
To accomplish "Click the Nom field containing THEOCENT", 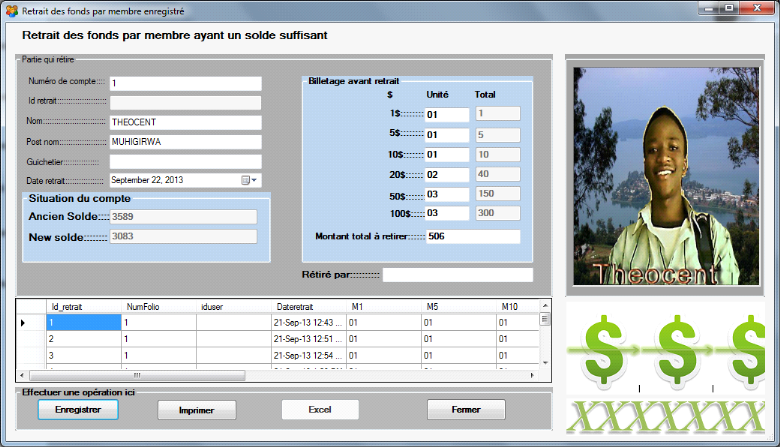I will (x=185, y=122).
